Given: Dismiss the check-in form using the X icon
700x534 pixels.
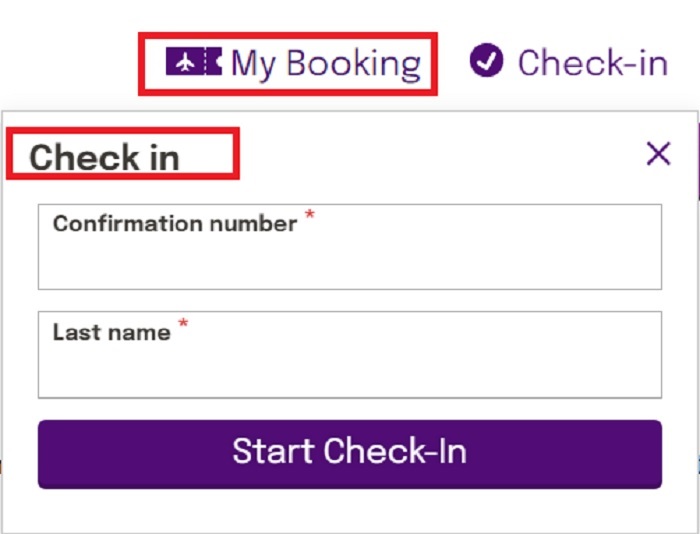Looking at the screenshot, I should [658, 154].
